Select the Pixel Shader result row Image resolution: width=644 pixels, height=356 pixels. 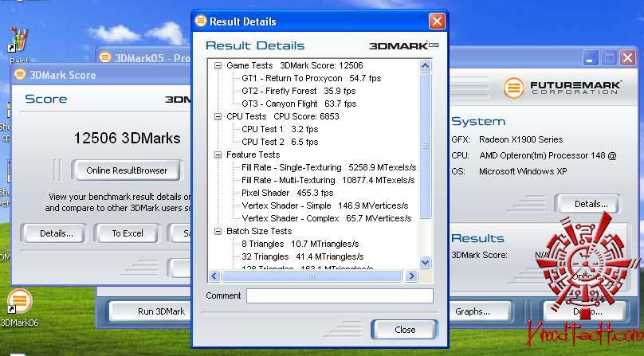(x=288, y=193)
